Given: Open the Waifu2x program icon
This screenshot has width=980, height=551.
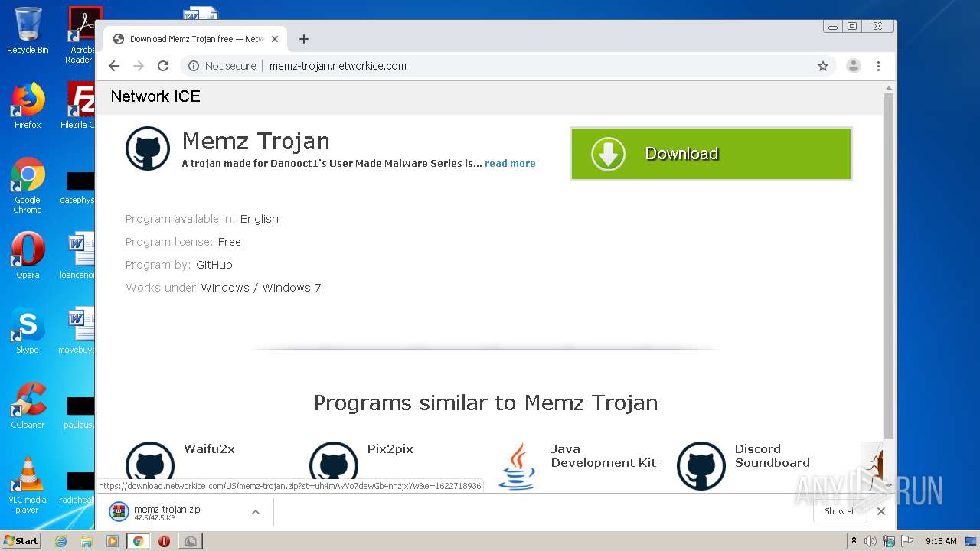Looking at the screenshot, I should (x=149, y=465).
